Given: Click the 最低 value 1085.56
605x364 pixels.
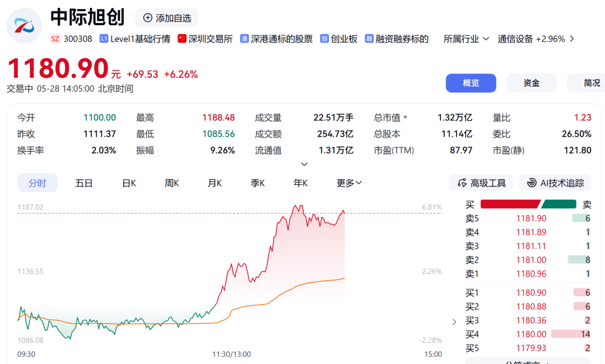Looking at the screenshot, I should tap(218, 134).
